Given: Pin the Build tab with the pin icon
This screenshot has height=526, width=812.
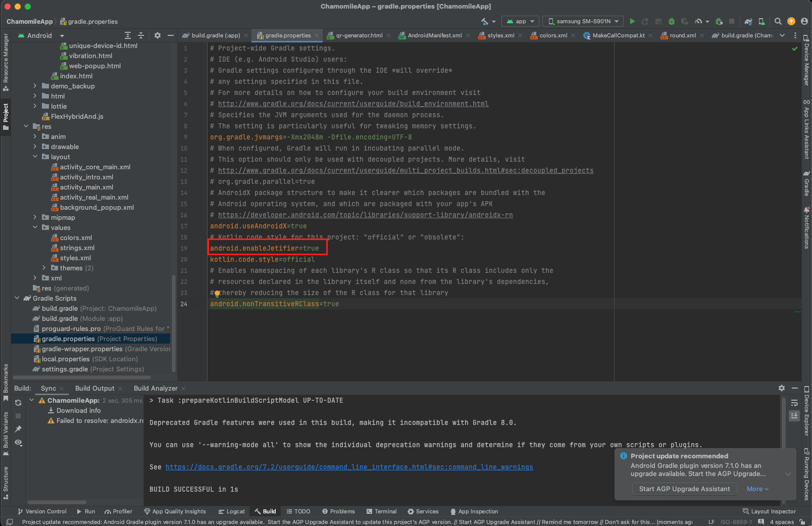Looking at the screenshot, I should tap(18, 429).
